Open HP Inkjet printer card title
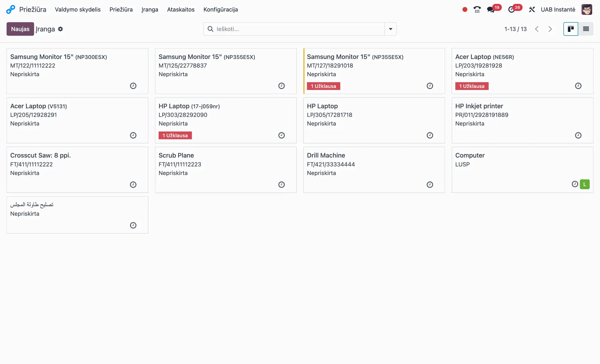Screen dimensions: 600x364 point(479,106)
